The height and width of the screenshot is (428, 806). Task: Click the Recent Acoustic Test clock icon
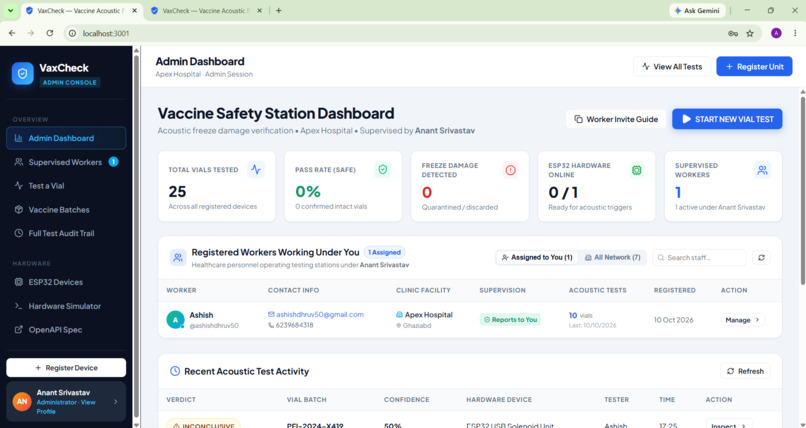point(175,371)
